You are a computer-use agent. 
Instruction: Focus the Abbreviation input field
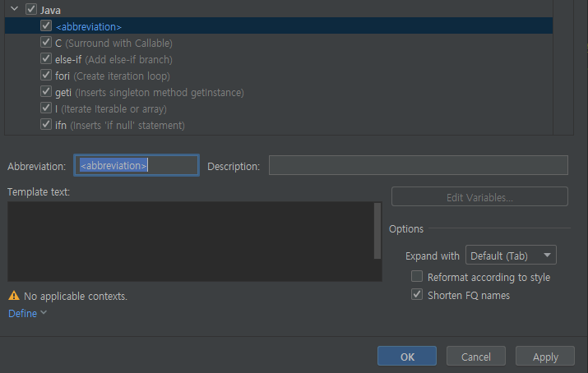pos(137,165)
